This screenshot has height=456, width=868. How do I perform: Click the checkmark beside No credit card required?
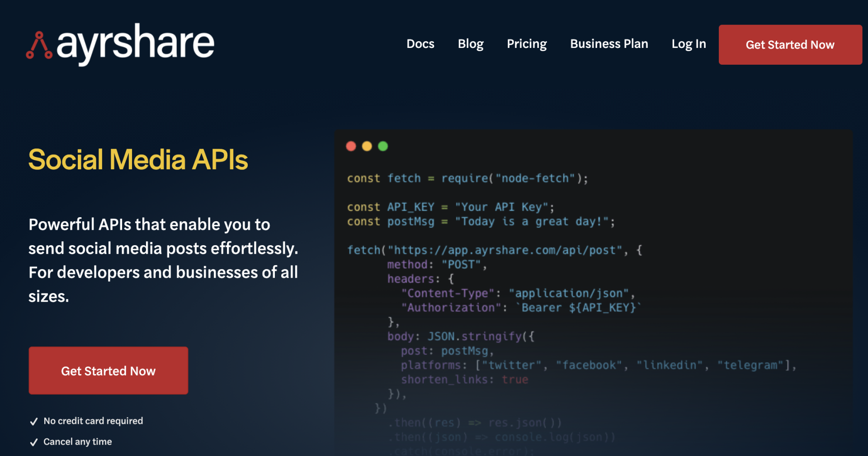tap(34, 422)
